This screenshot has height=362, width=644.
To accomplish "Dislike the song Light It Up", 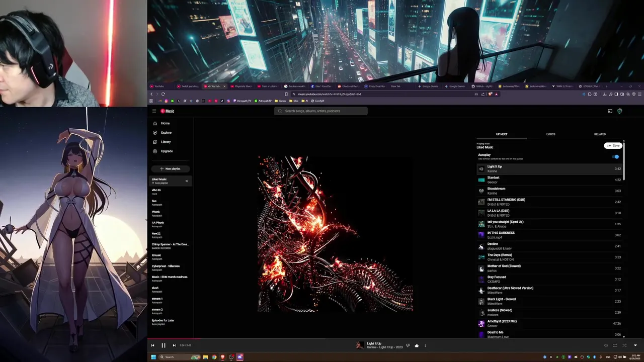I will [x=408, y=345].
